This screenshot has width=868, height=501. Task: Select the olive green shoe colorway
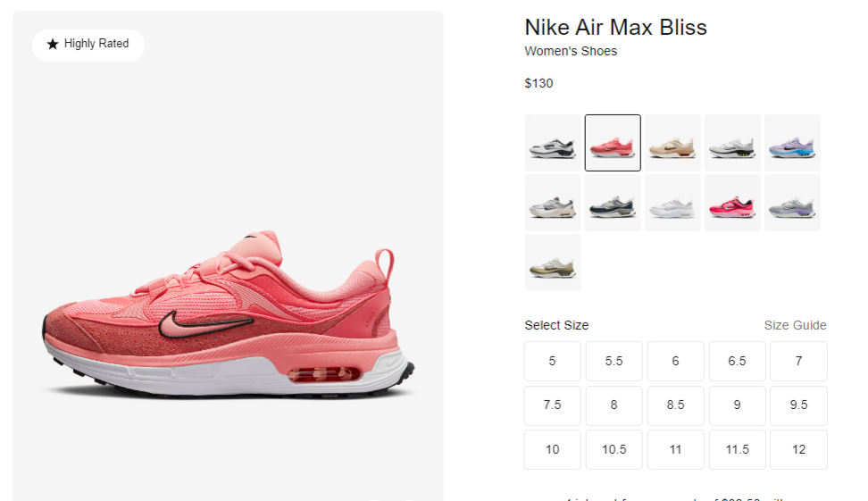coord(553,263)
